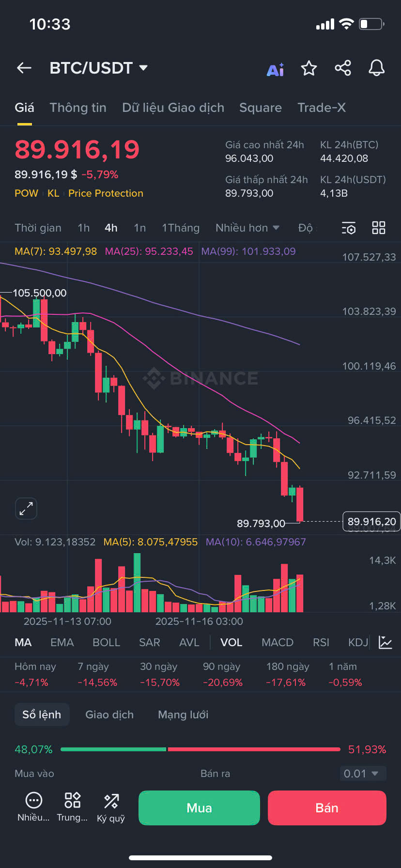Open chart settings icon

tap(349, 228)
